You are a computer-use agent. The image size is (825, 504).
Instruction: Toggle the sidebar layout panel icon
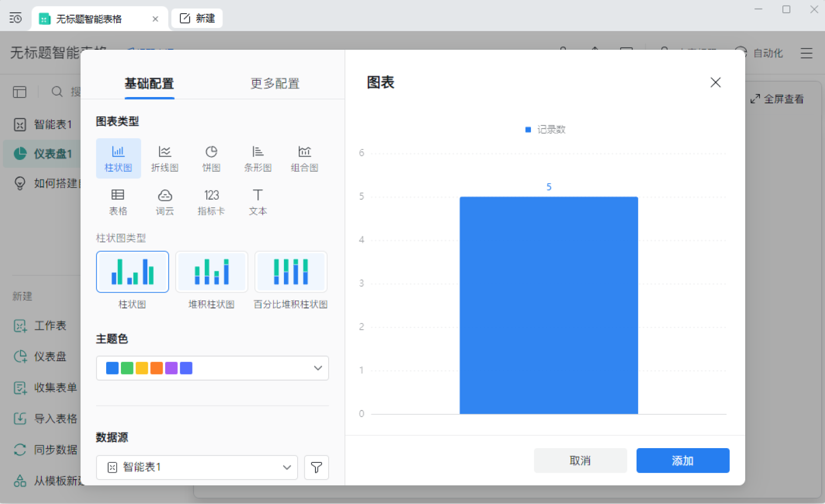point(19,92)
